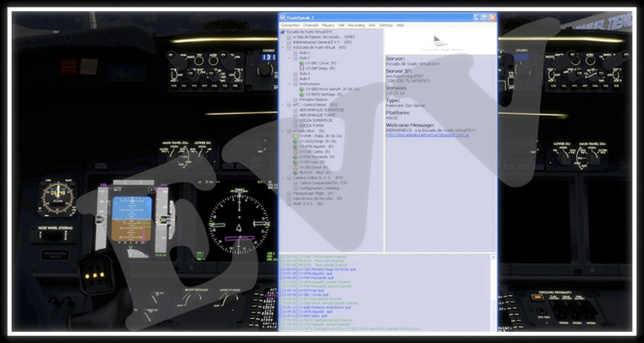Open the Channels menu
This screenshot has height=343, width=644.
[311, 26]
